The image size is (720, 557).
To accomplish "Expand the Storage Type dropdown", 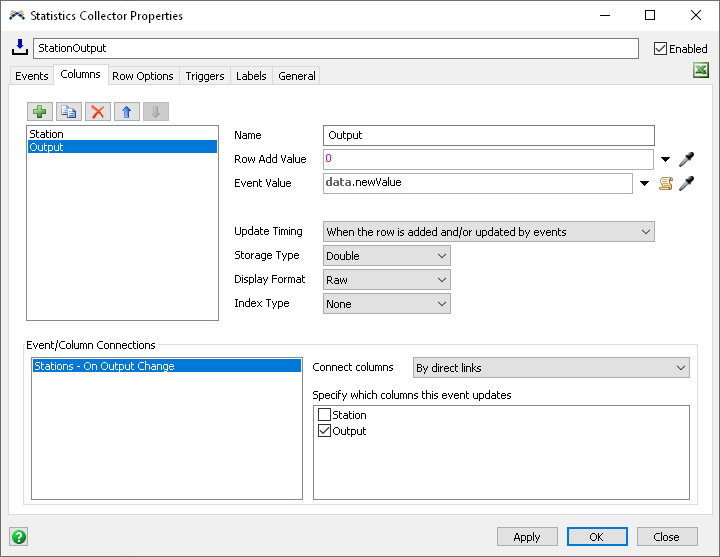I will [x=387, y=256].
